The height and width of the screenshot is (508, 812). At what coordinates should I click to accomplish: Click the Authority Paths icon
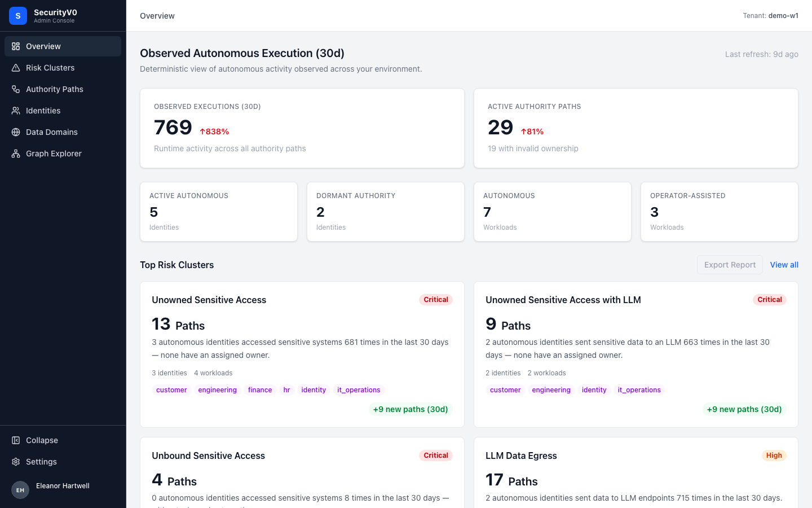[x=16, y=89]
